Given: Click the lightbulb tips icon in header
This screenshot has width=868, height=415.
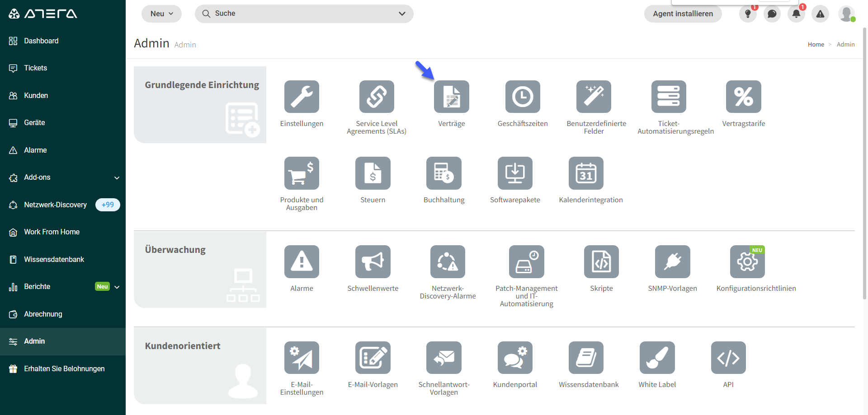Looking at the screenshot, I should [748, 14].
